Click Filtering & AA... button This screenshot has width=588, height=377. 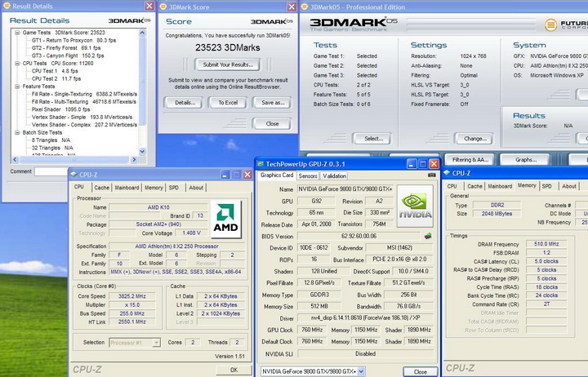tap(470, 160)
